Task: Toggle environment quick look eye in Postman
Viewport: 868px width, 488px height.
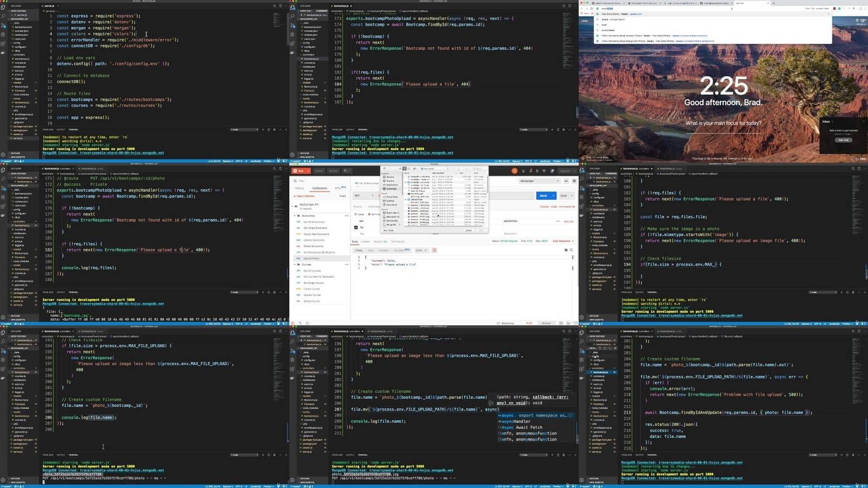Action: (566, 181)
